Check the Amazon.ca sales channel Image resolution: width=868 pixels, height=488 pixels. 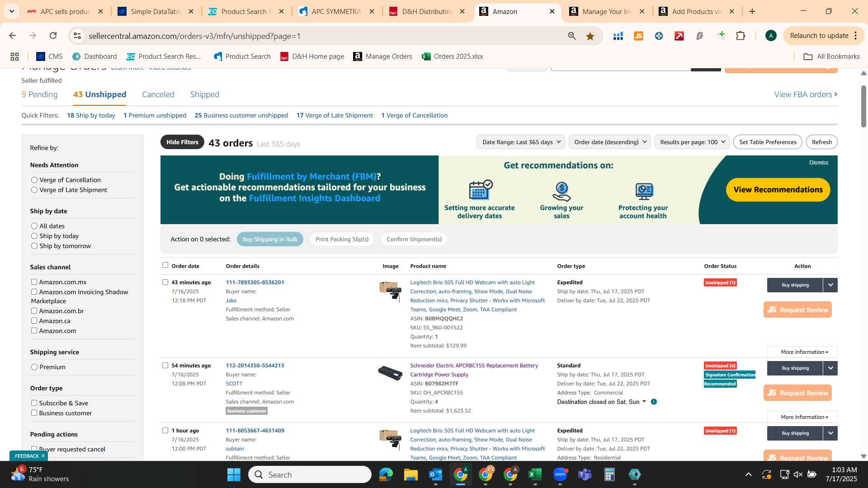tap(34, 321)
